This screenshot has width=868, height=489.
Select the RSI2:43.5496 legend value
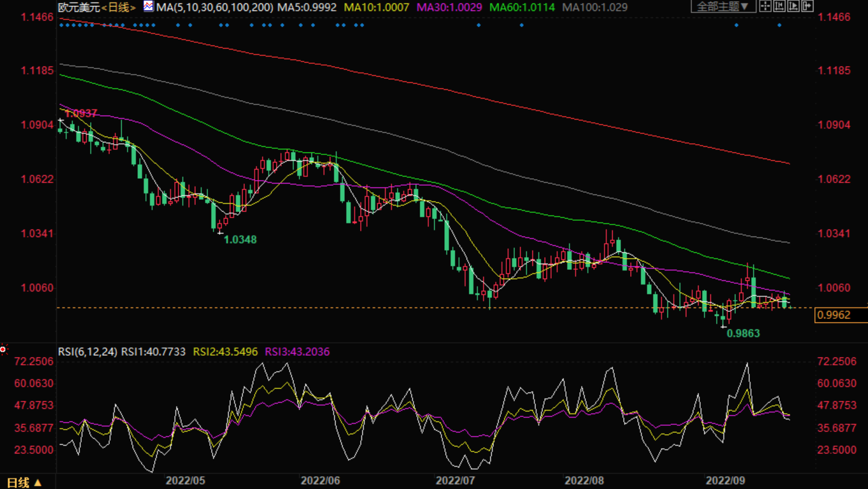(225, 352)
